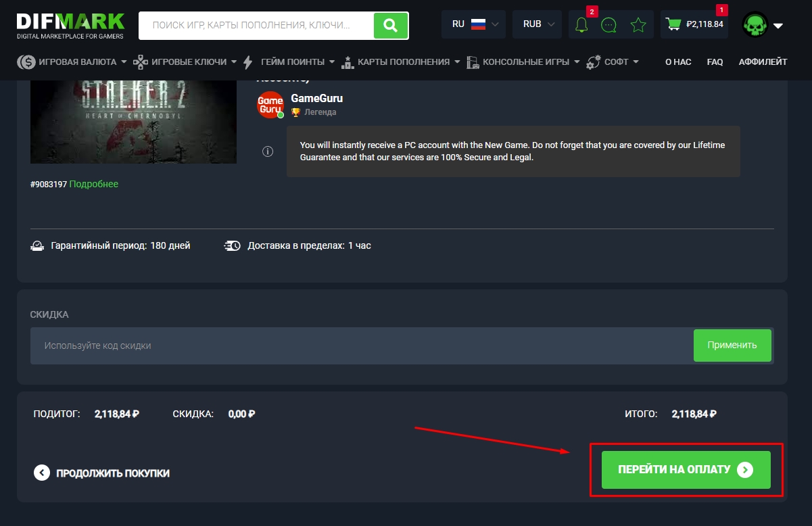Click the Применить discount button
This screenshot has width=812, height=526.
pyautogui.click(x=732, y=345)
